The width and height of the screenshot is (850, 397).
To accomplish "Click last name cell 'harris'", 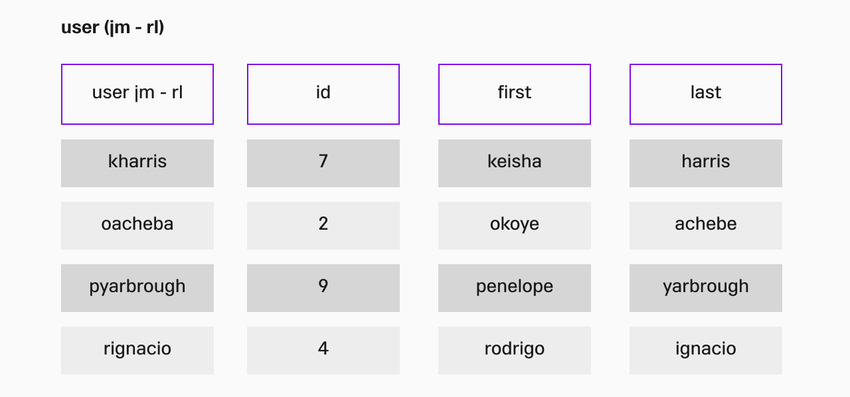I will point(706,163).
